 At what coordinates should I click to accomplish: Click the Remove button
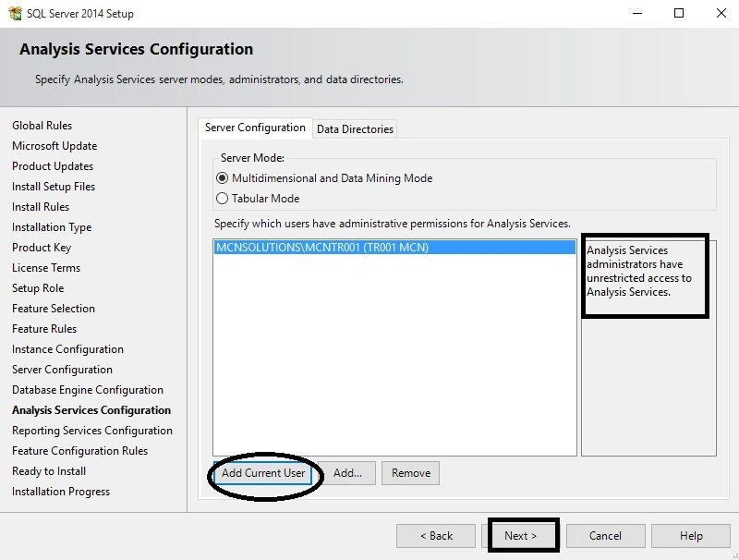coord(410,473)
